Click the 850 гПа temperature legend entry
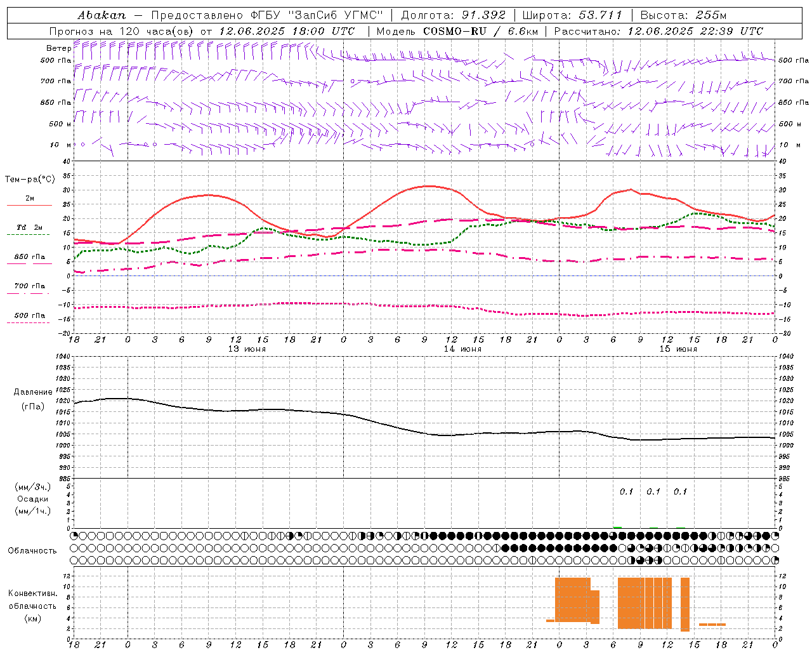Viewport: 812px width, 650px height. [29, 257]
